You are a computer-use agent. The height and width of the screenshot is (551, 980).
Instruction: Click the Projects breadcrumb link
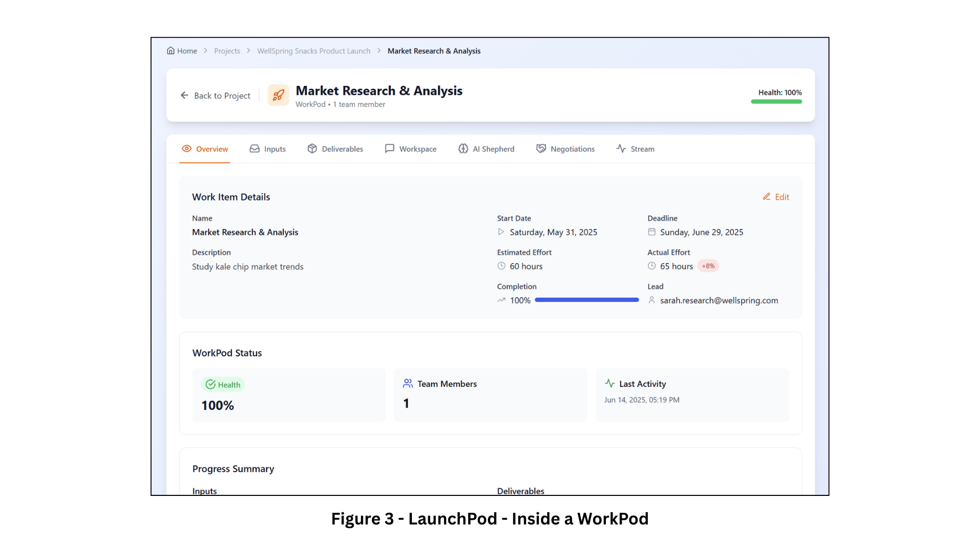(x=227, y=51)
